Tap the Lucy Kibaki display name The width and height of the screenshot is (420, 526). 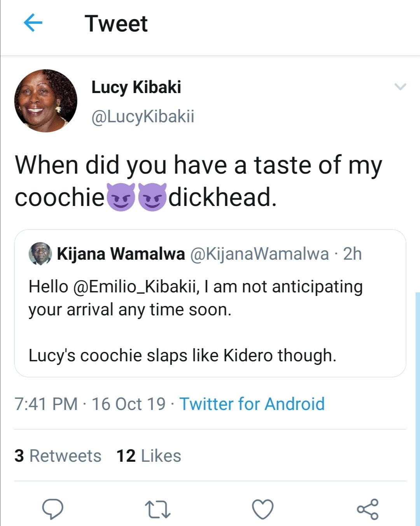[136, 87]
